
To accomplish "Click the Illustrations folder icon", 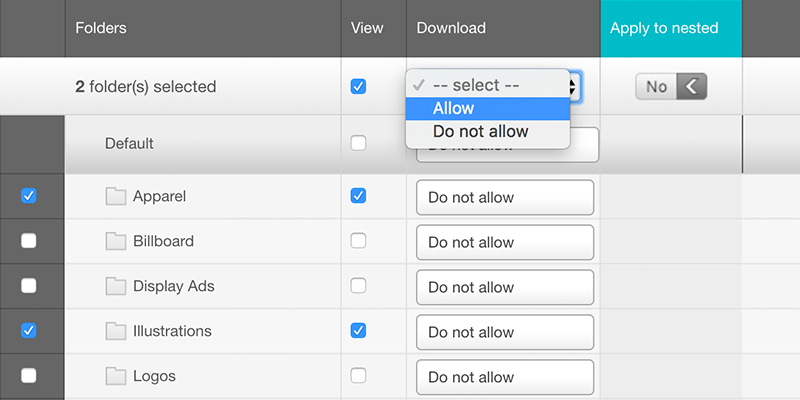I will tap(116, 331).
